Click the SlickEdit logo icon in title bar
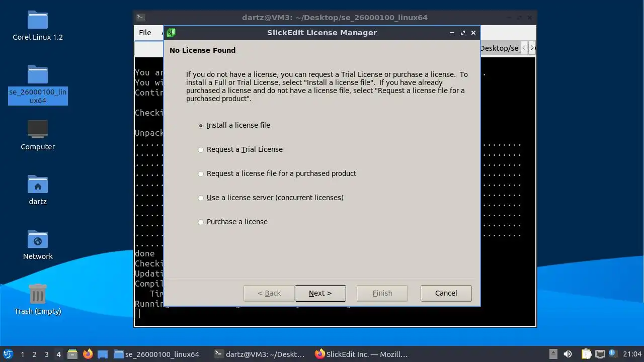 [x=171, y=33]
